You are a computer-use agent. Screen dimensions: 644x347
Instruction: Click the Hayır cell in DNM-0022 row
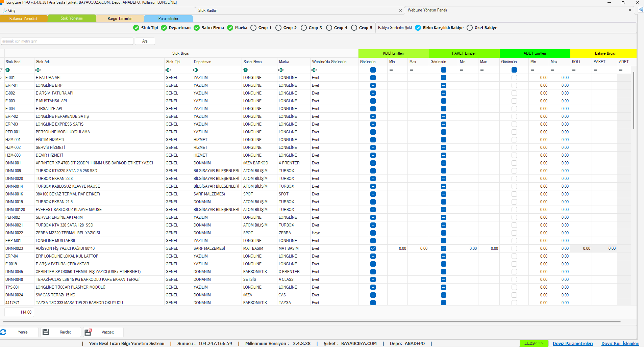(334, 233)
